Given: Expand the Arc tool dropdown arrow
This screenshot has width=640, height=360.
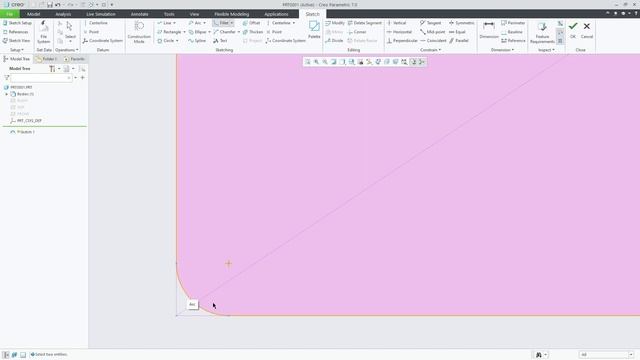Looking at the screenshot, I should (x=205, y=23).
